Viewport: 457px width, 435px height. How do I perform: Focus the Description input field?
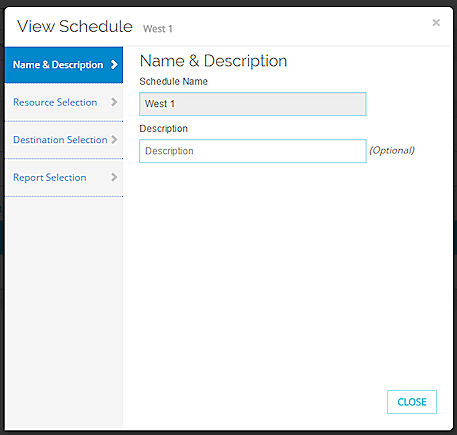(253, 151)
